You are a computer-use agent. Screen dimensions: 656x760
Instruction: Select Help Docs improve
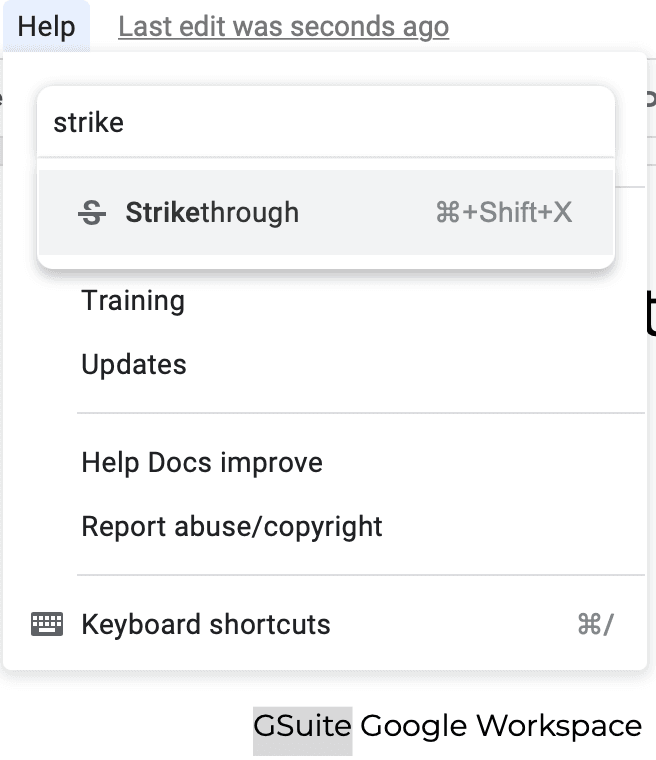point(202,462)
